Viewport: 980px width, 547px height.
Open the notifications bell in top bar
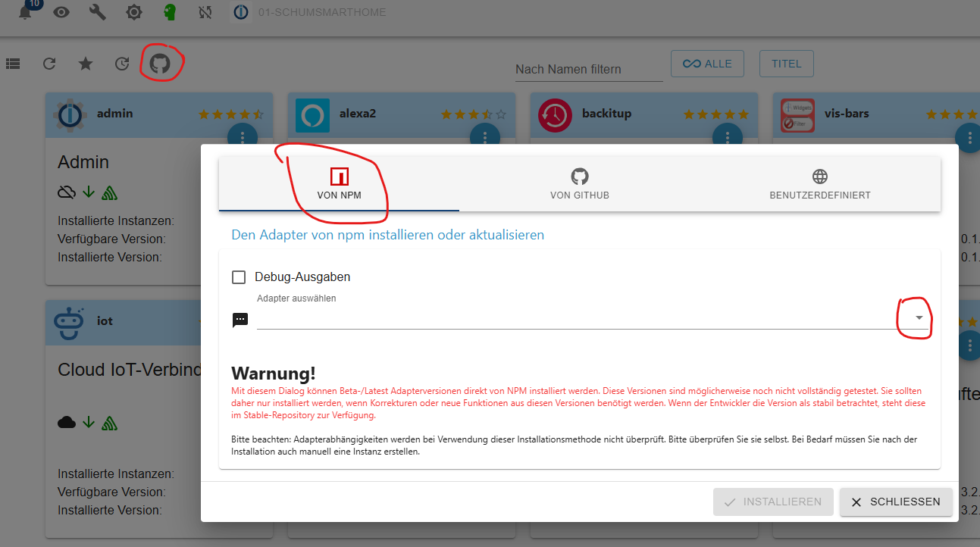(x=26, y=12)
